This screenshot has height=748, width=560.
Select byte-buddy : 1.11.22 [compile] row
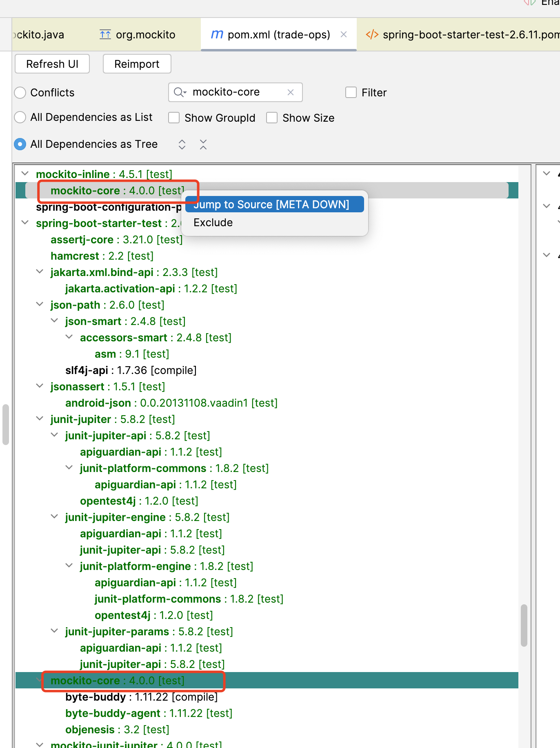point(141,697)
